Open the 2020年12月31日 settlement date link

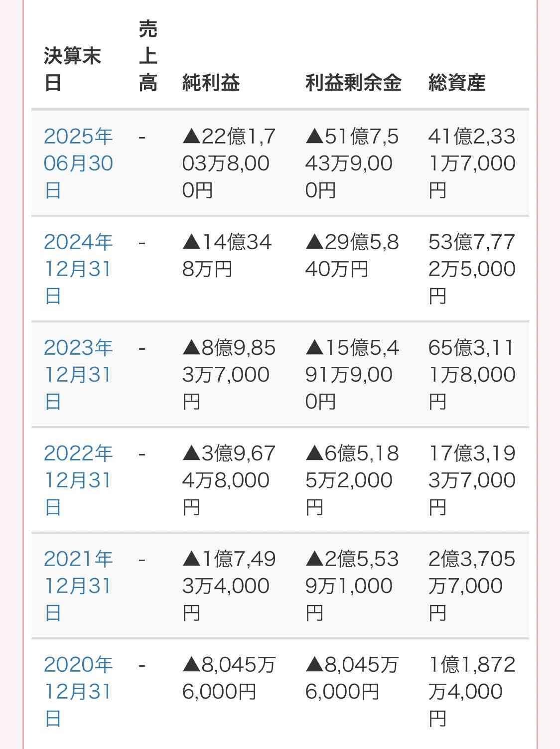pos(78,691)
